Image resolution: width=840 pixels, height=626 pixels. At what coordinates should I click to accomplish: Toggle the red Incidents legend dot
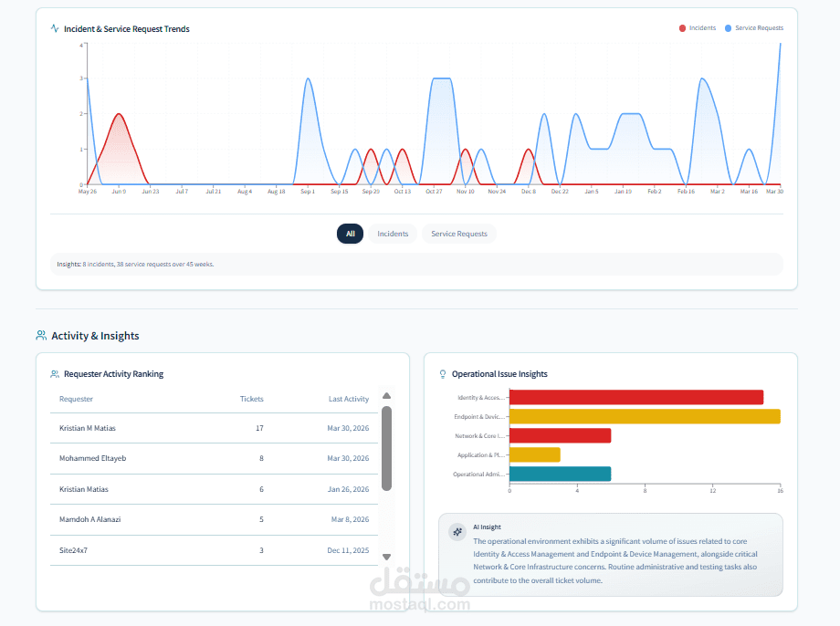click(x=682, y=28)
